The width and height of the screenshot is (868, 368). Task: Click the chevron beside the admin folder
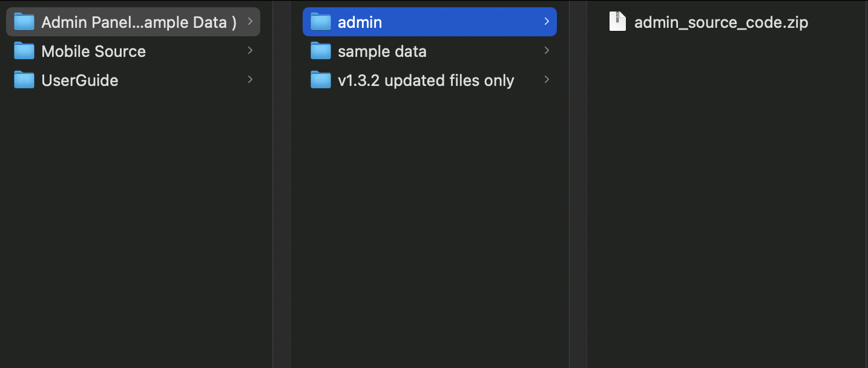[547, 22]
